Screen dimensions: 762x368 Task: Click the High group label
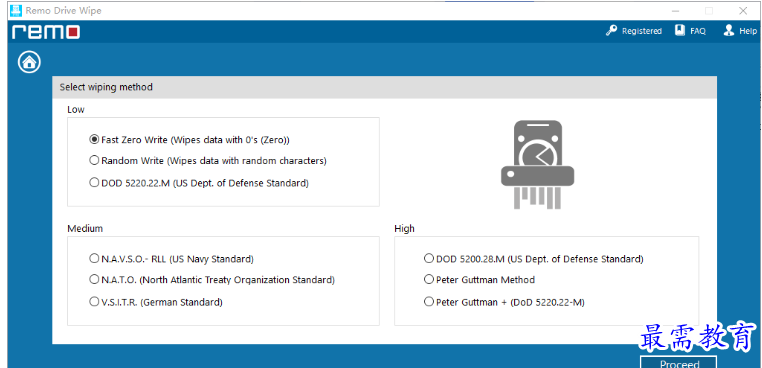click(404, 228)
